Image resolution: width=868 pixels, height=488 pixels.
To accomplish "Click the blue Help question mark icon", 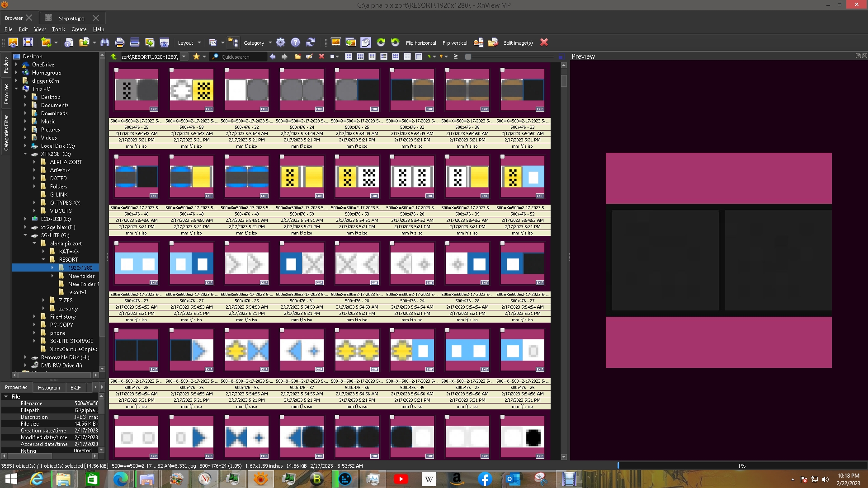I will pyautogui.click(x=295, y=42).
